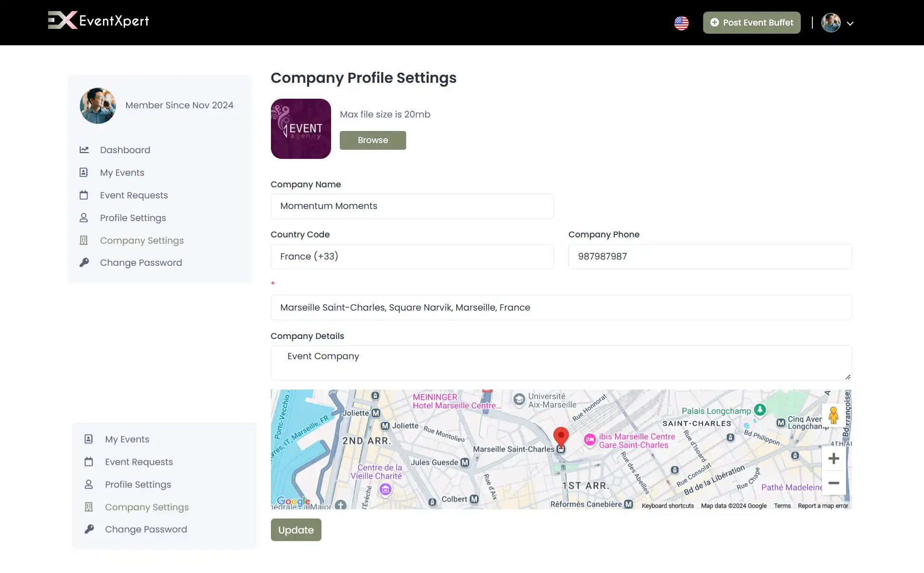
Task: Click the Profile Settings person icon
Action: coord(84,218)
